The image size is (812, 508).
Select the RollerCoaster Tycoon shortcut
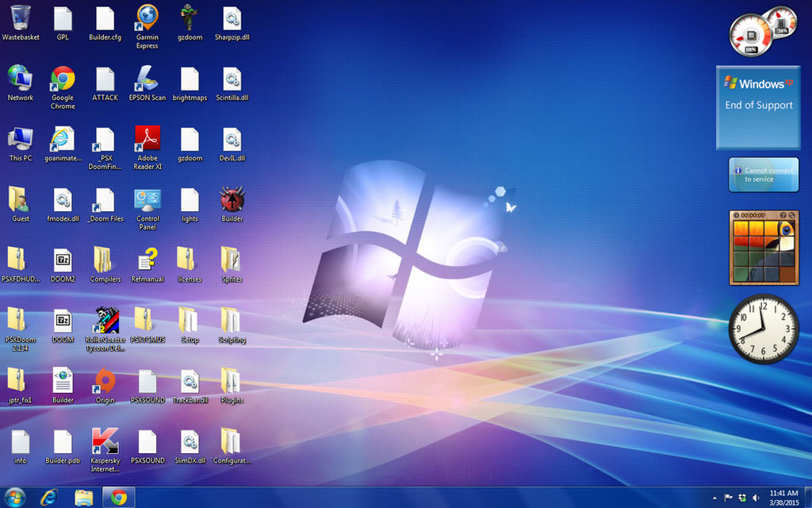[105, 329]
